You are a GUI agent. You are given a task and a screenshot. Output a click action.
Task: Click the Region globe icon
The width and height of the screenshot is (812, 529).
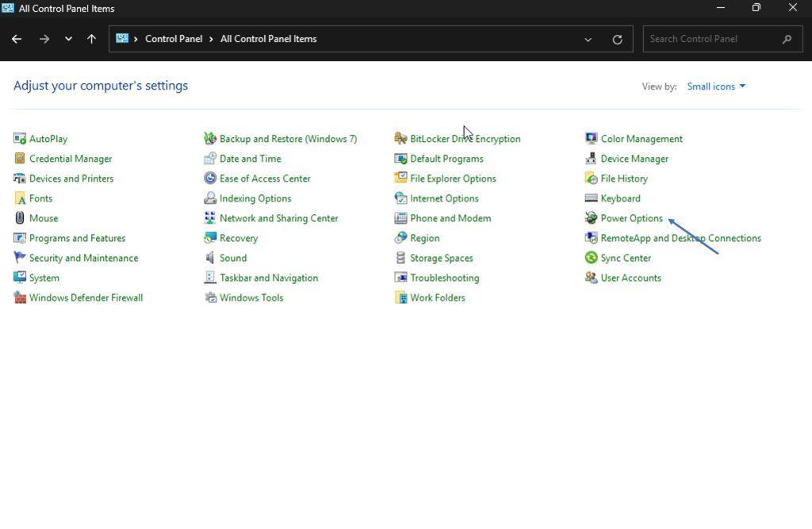(400, 238)
